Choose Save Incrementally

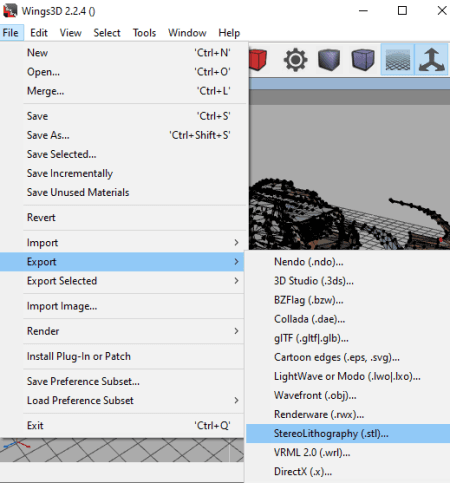pyautogui.click(x=123, y=173)
